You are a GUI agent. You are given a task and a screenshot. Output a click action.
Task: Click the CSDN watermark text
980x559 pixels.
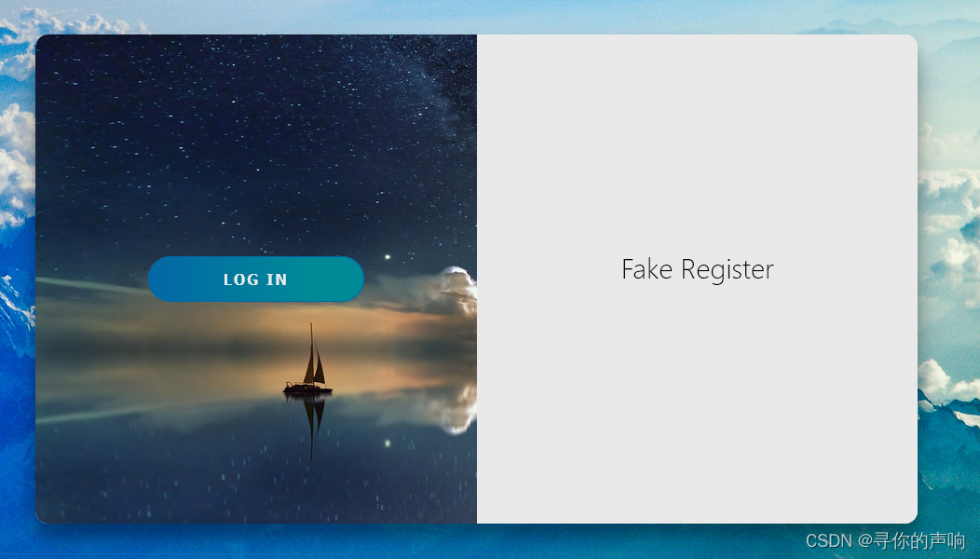(885, 540)
